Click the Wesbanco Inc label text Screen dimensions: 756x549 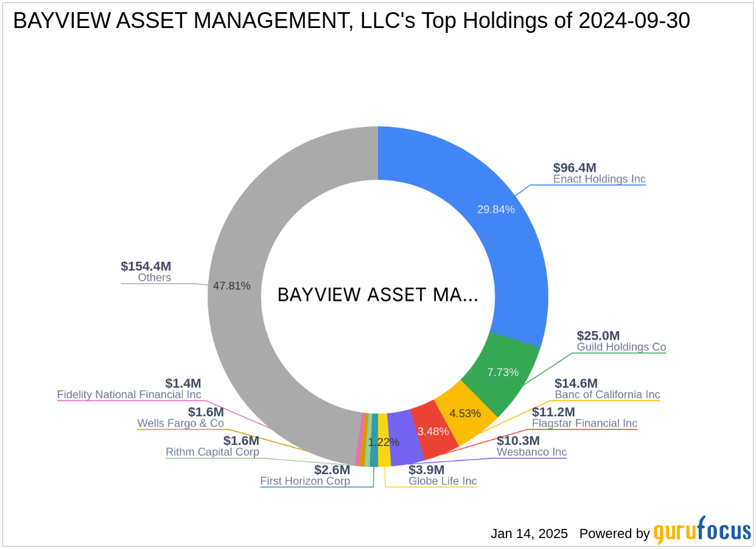pos(531,452)
